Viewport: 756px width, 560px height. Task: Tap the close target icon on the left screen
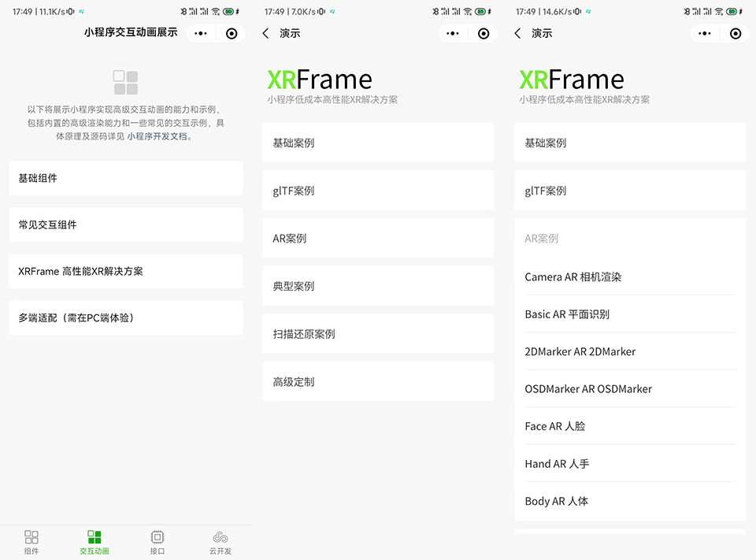tap(232, 33)
